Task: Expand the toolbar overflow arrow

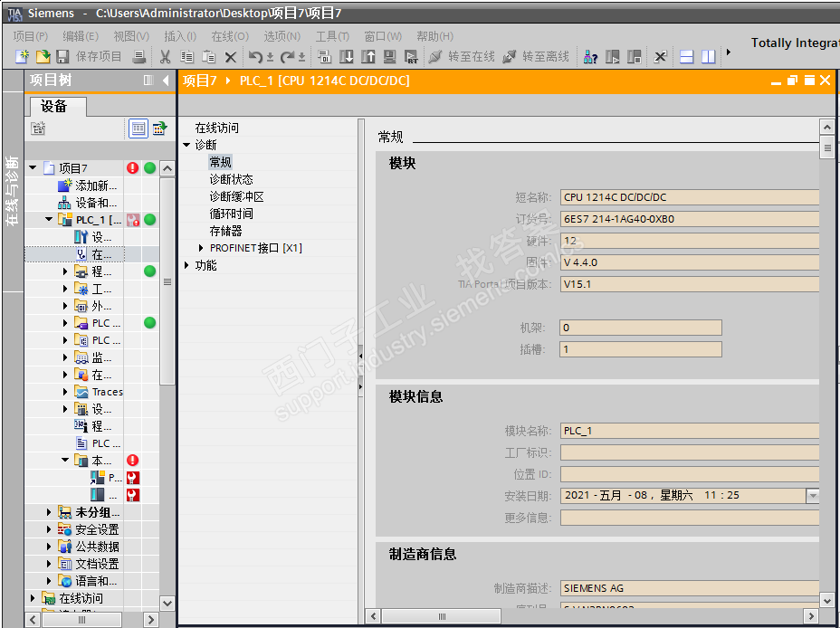Action: click(728, 52)
